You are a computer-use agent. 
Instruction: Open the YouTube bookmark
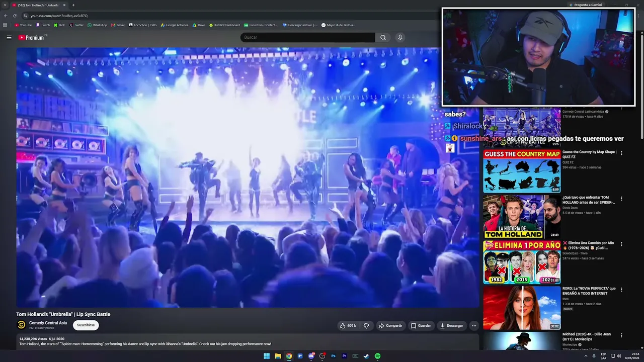click(x=23, y=25)
